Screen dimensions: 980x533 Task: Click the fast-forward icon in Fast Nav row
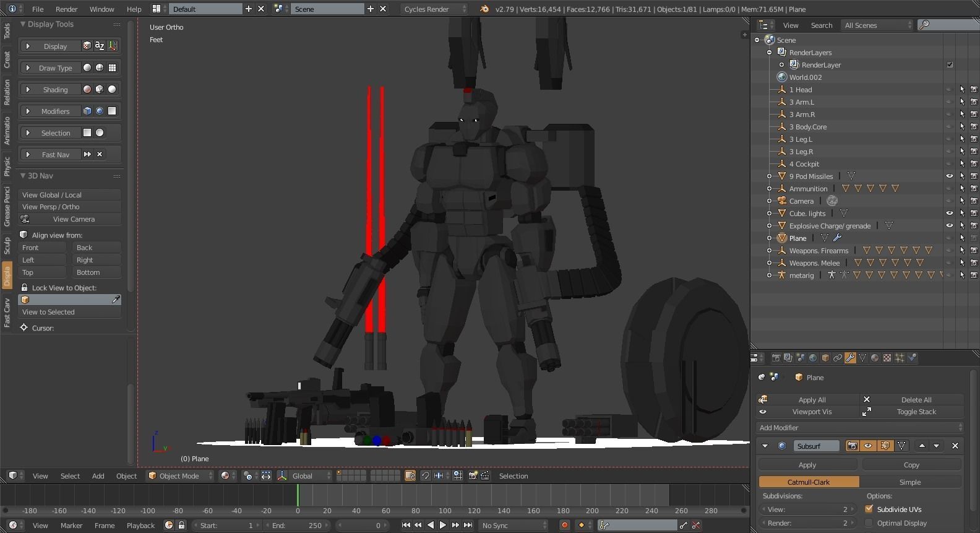pyautogui.click(x=87, y=154)
